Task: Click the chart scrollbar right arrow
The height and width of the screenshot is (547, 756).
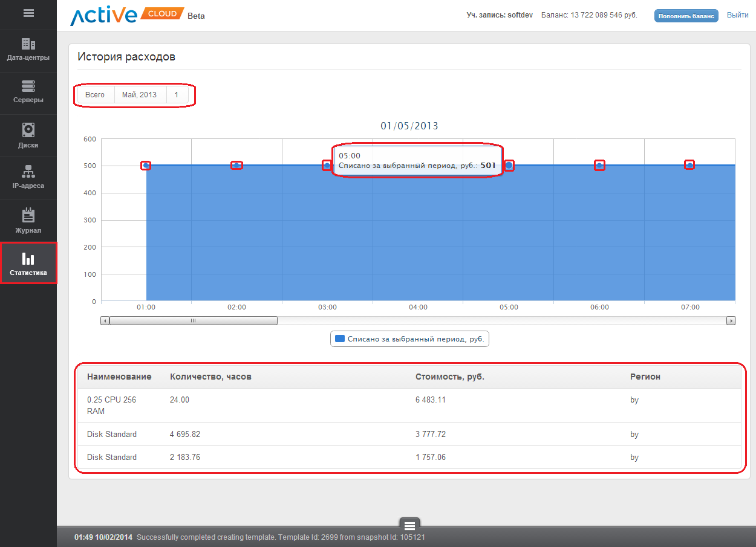Action: [x=731, y=321]
